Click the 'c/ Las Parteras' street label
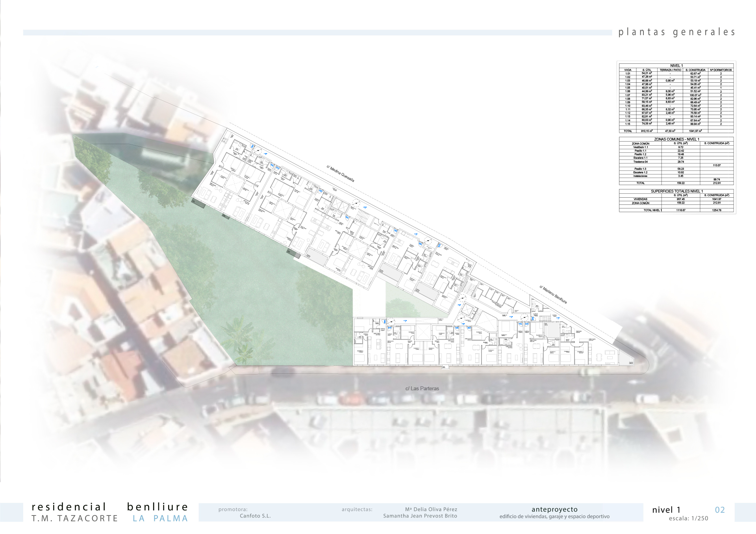Viewport: 756px width, 534px height. pos(422,389)
